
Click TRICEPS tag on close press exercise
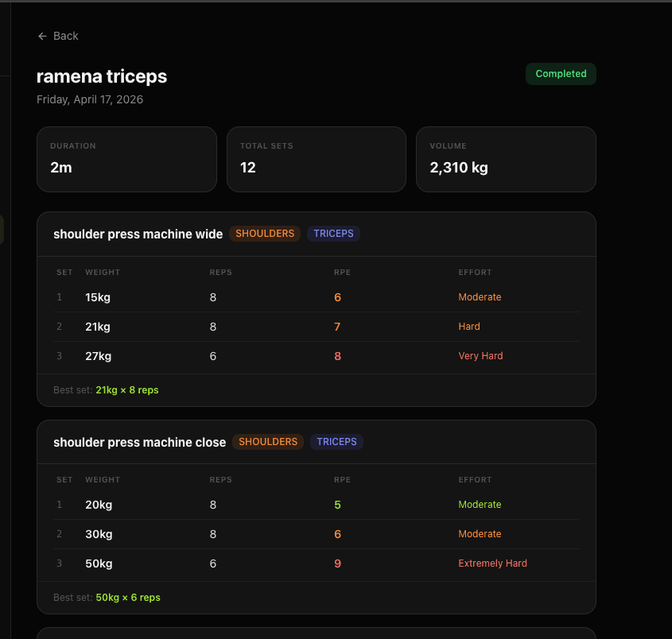pos(336,442)
